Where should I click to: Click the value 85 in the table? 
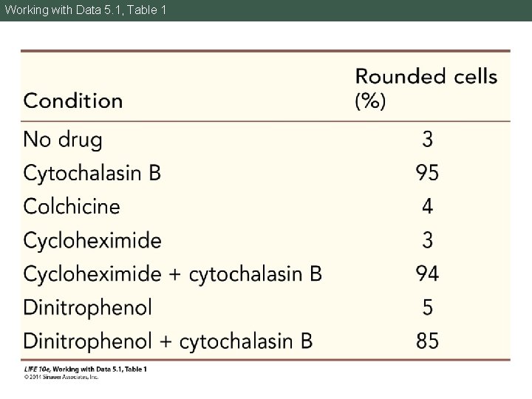(x=427, y=341)
